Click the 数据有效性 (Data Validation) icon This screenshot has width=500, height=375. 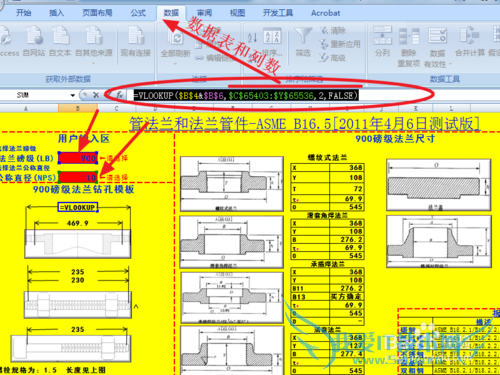(x=437, y=37)
